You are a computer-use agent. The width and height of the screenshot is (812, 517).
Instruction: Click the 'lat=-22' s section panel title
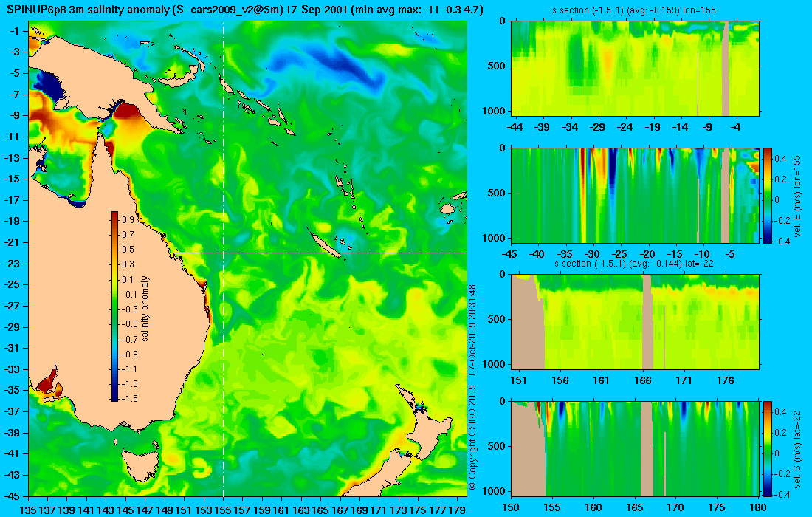point(634,264)
